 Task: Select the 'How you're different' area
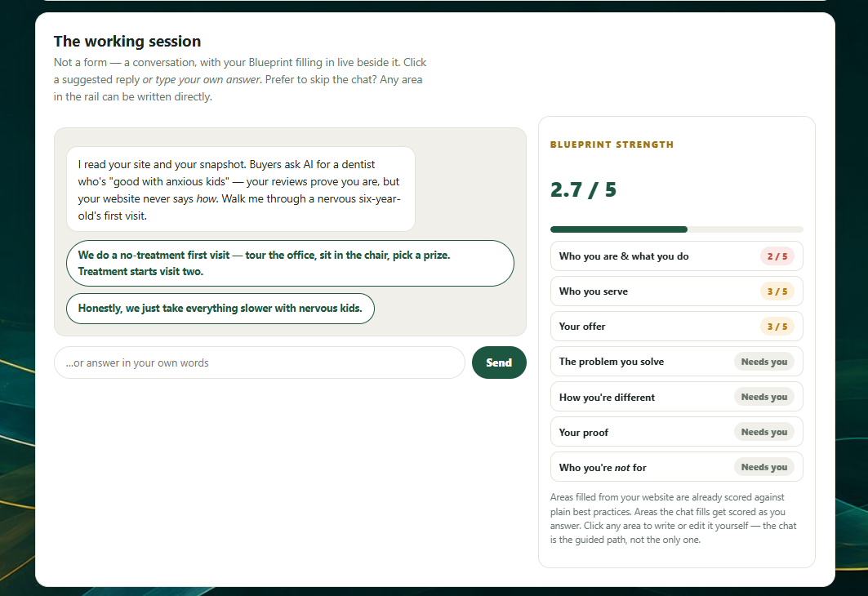pos(676,397)
